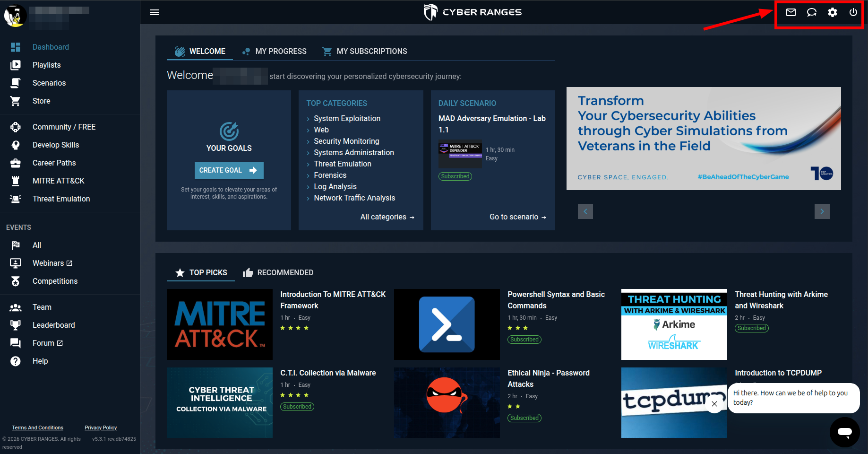Click the Team people icon
The width and height of the screenshot is (868, 454).
(x=16, y=307)
